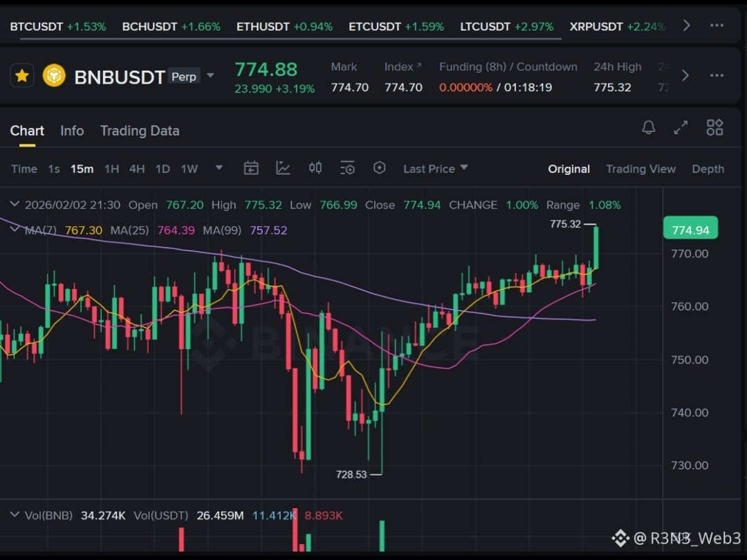Collapse the Vol(BNB) indicator chevron
This screenshot has width=747, height=560.
pos(15,515)
